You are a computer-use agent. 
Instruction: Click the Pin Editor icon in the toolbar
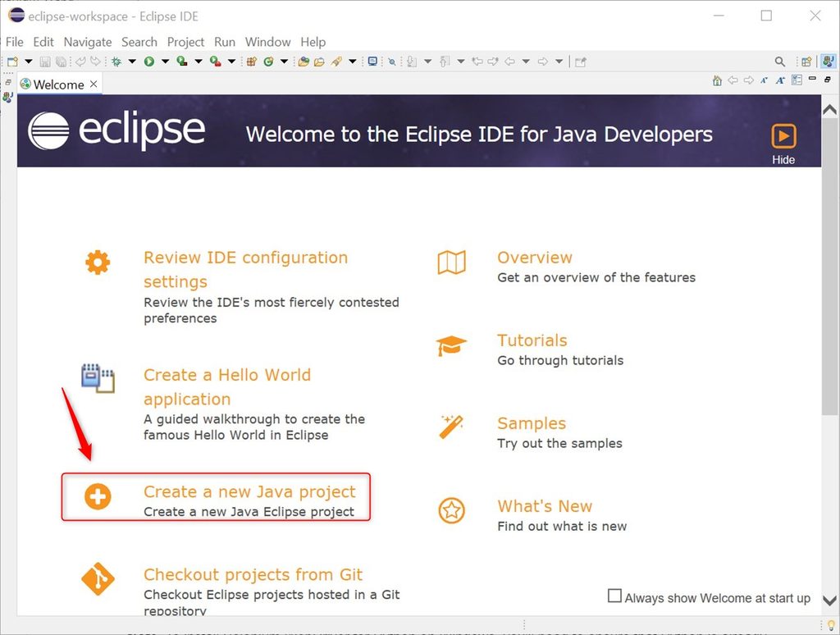581,62
